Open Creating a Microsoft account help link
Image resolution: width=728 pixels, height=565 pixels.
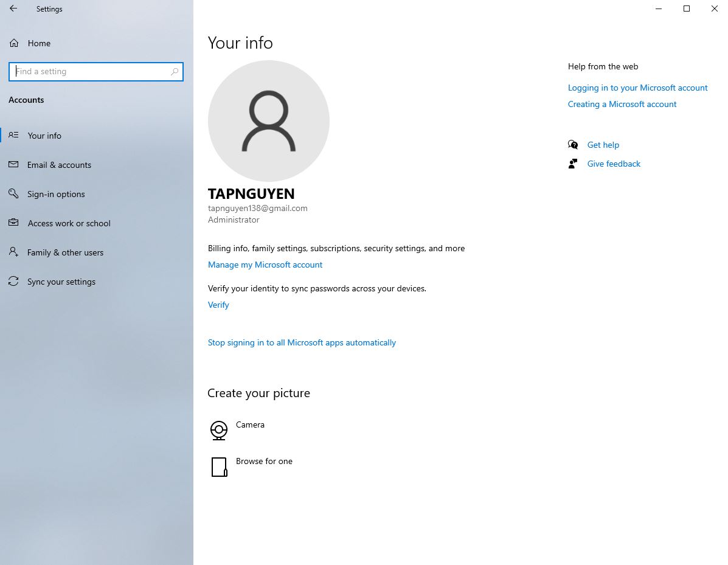coord(622,104)
